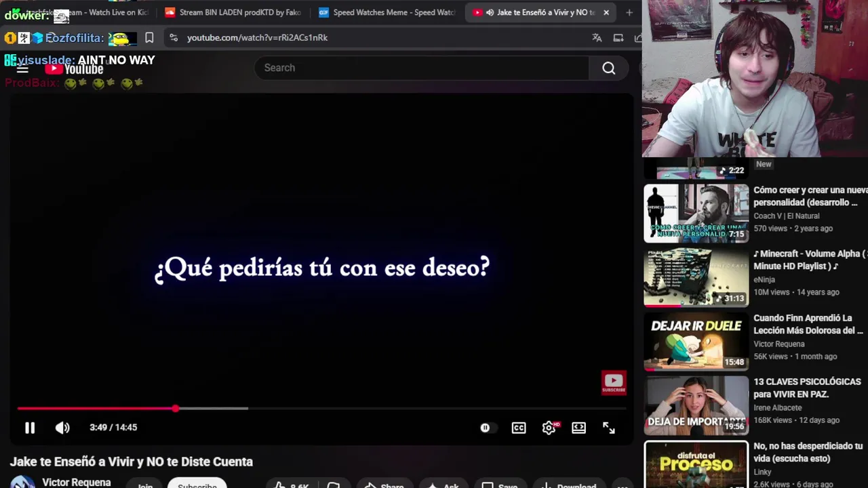Open the more actions ellipsis below video
The width and height of the screenshot is (868, 488).
pyautogui.click(x=623, y=484)
